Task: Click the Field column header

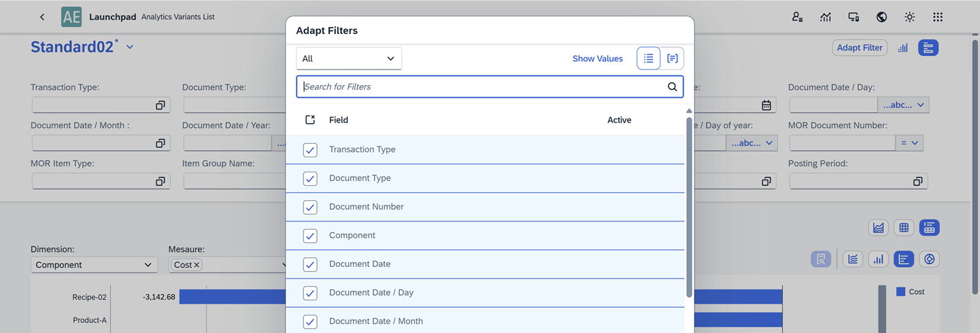Action: tap(339, 120)
